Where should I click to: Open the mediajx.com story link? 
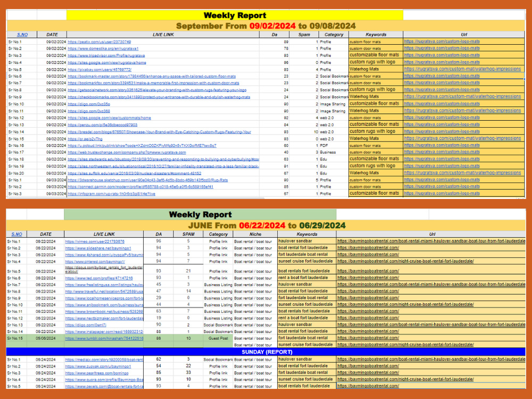pos(104,360)
